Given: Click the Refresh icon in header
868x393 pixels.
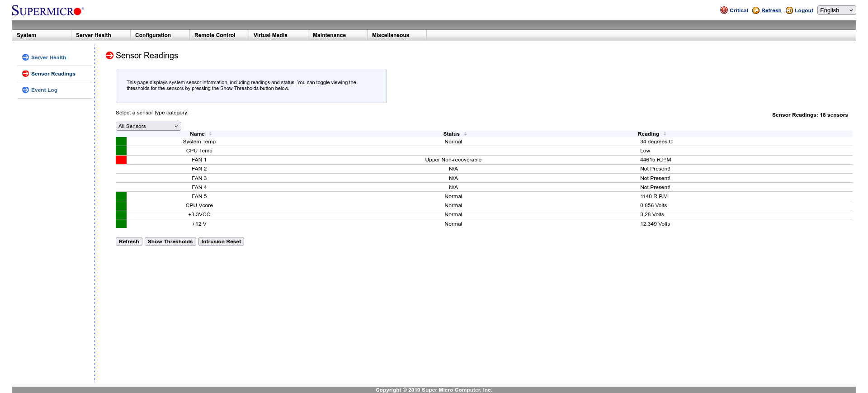Looking at the screenshot, I should point(756,10).
